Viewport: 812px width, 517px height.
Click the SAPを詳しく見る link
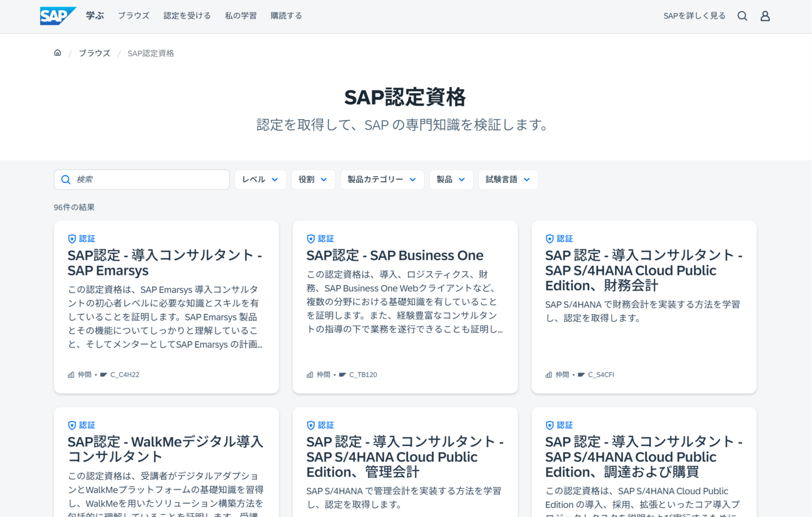click(x=694, y=16)
